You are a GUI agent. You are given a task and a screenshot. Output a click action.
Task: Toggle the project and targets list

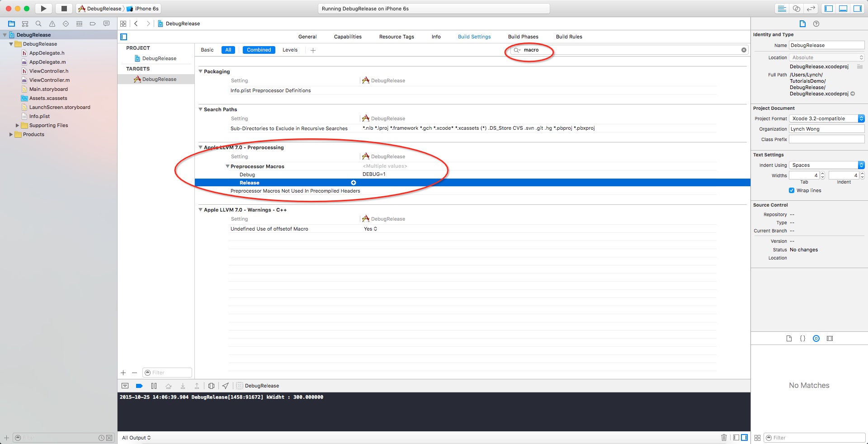pos(124,37)
